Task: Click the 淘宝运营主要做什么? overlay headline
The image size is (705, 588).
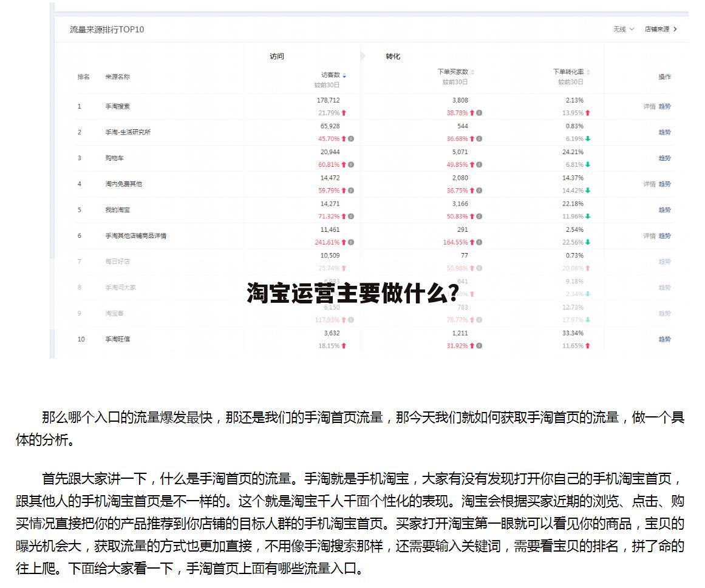Action: coord(353,293)
